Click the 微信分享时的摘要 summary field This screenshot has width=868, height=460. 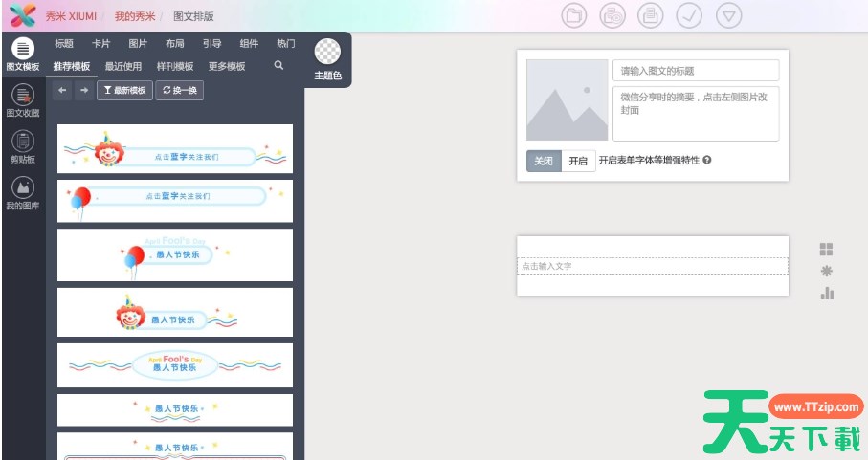(x=696, y=114)
